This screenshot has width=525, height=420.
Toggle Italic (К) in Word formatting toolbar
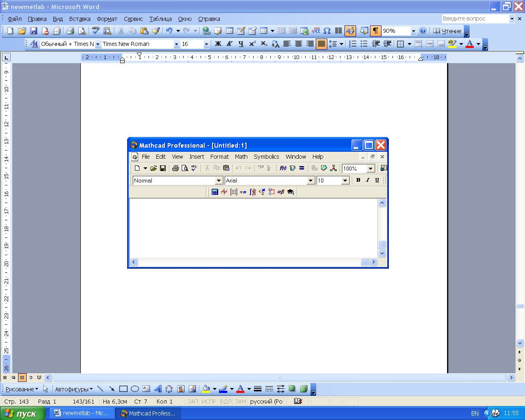(x=230, y=44)
